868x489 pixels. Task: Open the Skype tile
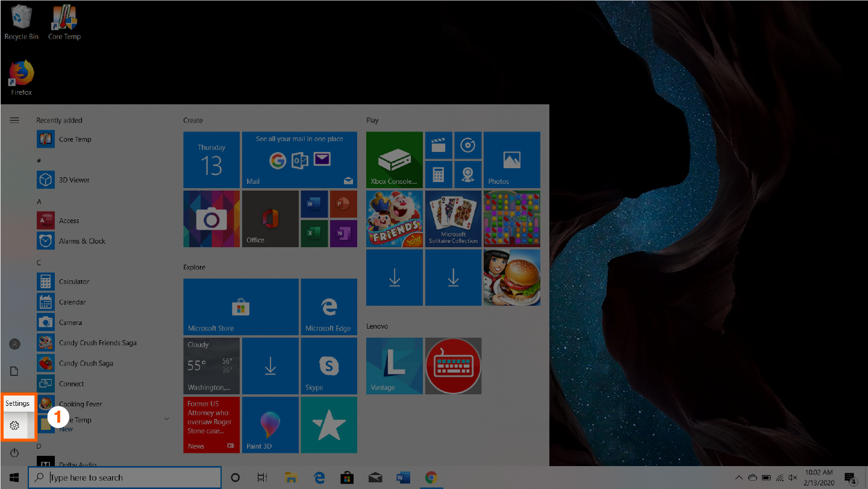point(328,365)
